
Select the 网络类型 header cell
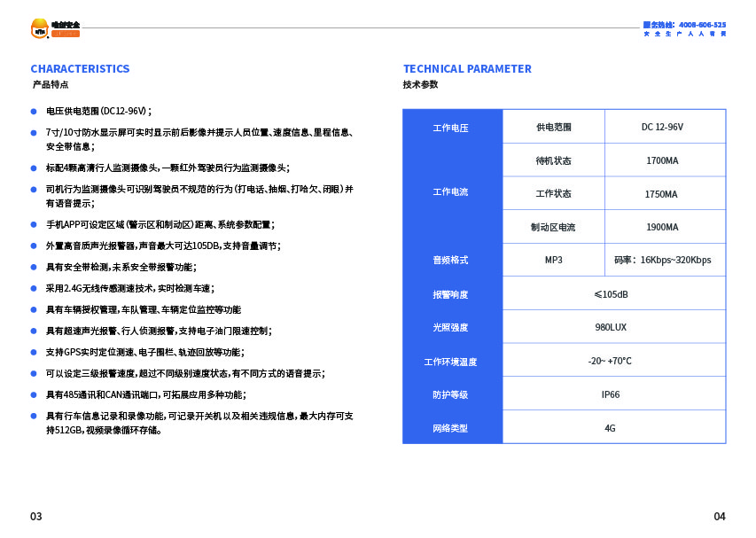point(451,428)
